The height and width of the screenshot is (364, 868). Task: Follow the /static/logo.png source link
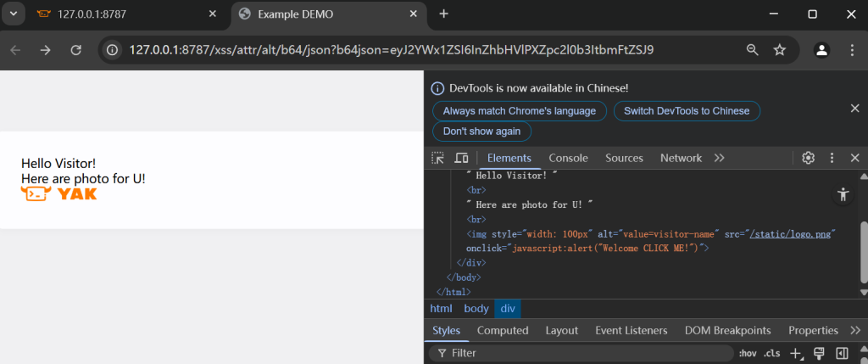click(793, 233)
